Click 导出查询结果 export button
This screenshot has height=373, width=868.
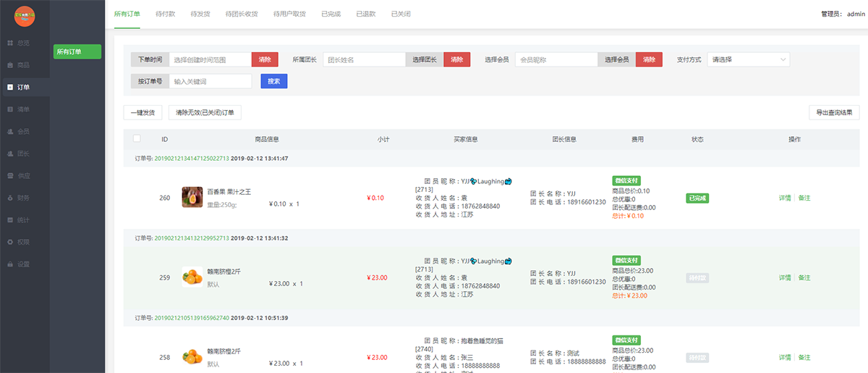(x=835, y=112)
